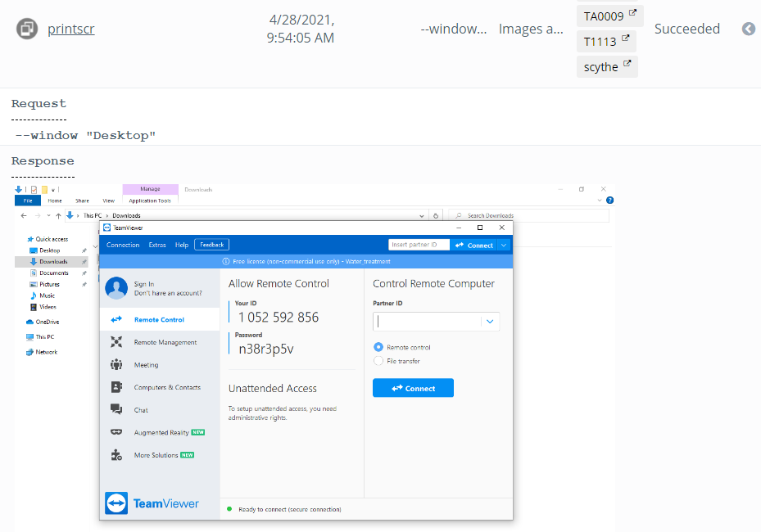Open the T1113 technique tag
This screenshot has height=532, width=761.
coord(606,41)
